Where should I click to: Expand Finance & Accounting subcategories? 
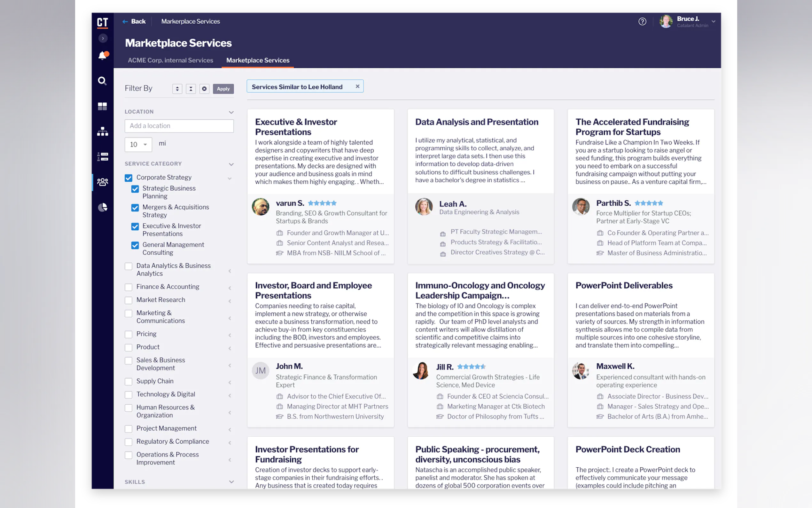pyautogui.click(x=230, y=288)
